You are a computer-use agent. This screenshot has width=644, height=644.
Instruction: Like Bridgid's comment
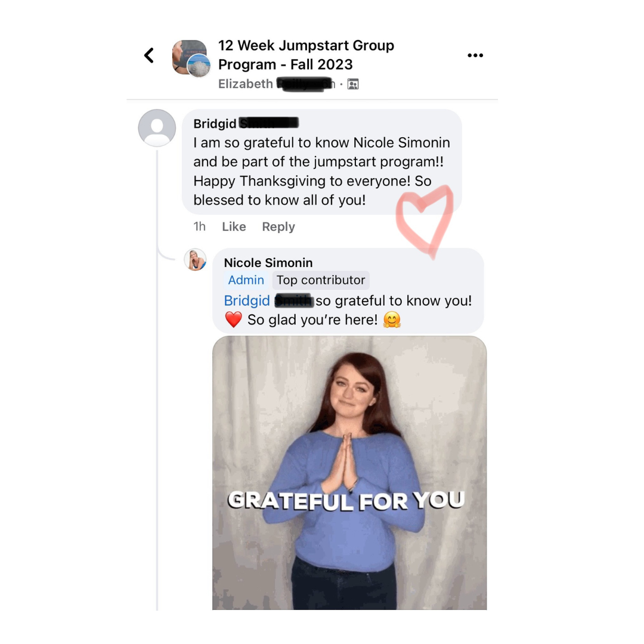pyautogui.click(x=234, y=227)
